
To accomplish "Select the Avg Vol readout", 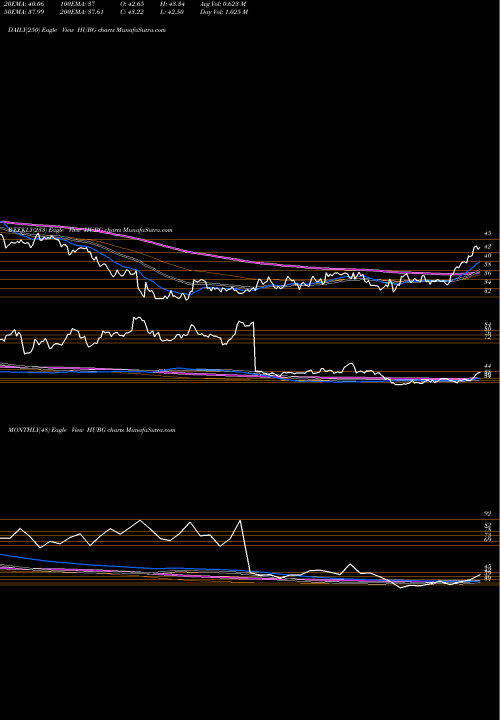I will click(223, 4).
